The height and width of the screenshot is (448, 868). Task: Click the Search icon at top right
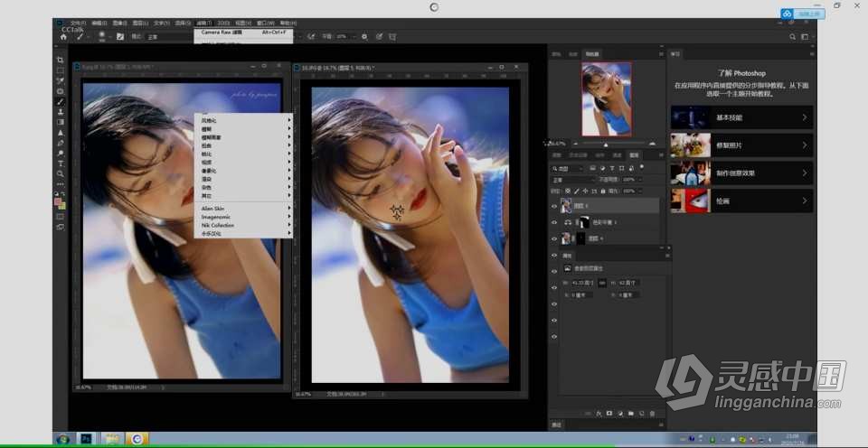[792, 37]
